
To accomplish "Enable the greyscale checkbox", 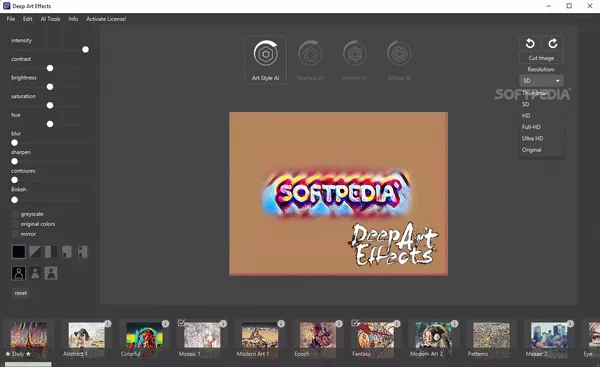I will (15, 214).
